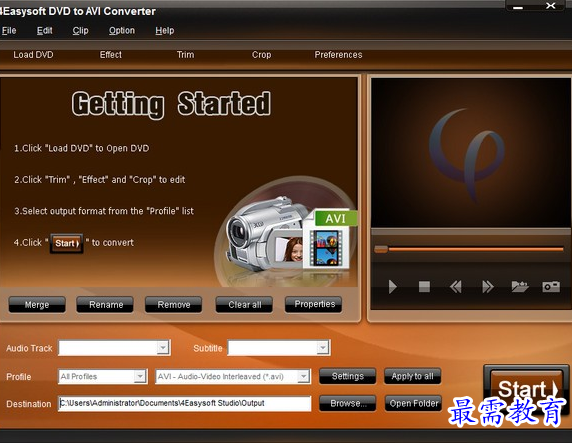Click the Remove button

pyautogui.click(x=174, y=305)
